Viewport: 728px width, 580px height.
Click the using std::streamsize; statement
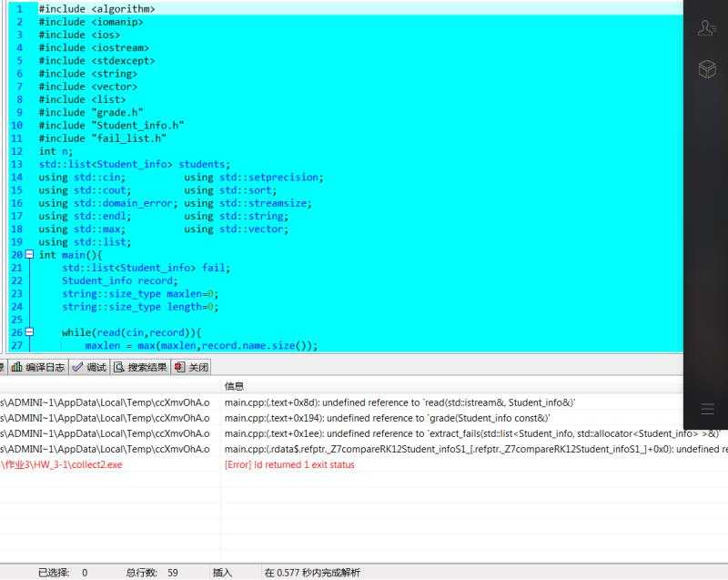point(248,203)
